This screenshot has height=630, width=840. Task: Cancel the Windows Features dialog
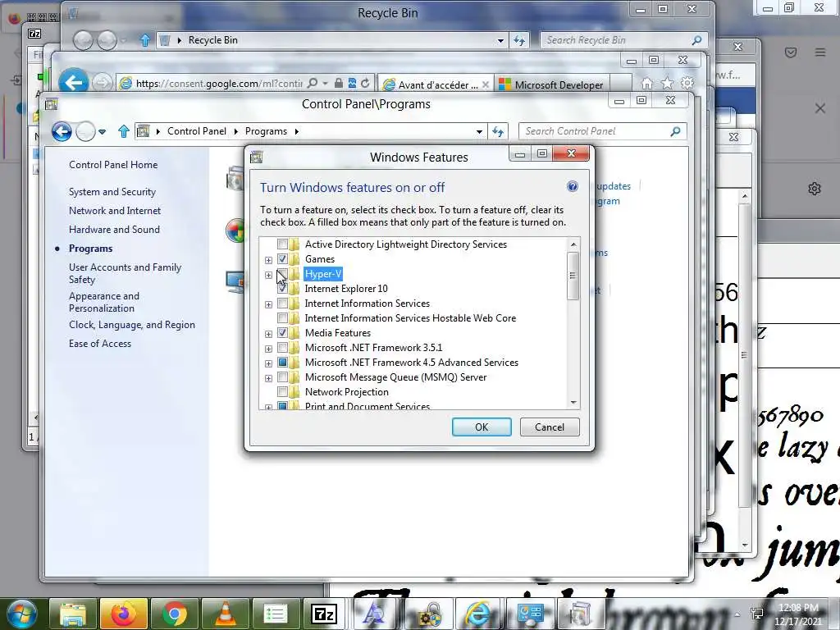coord(550,427)
